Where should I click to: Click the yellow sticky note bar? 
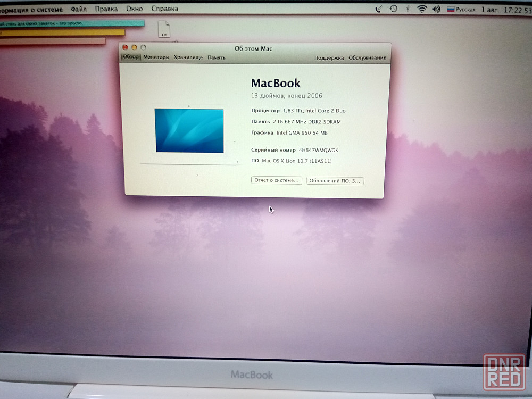coord(62,32)
